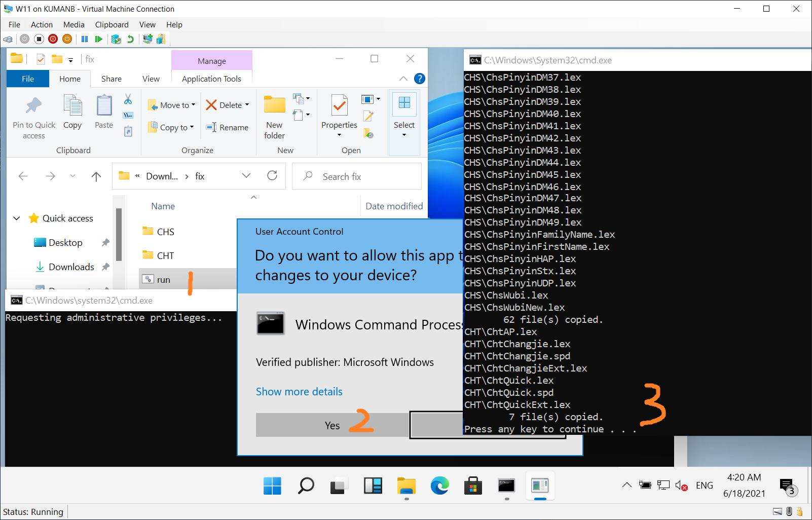Click the Paste shortcut icon
812x520 pixels.
tap(128, 131)
